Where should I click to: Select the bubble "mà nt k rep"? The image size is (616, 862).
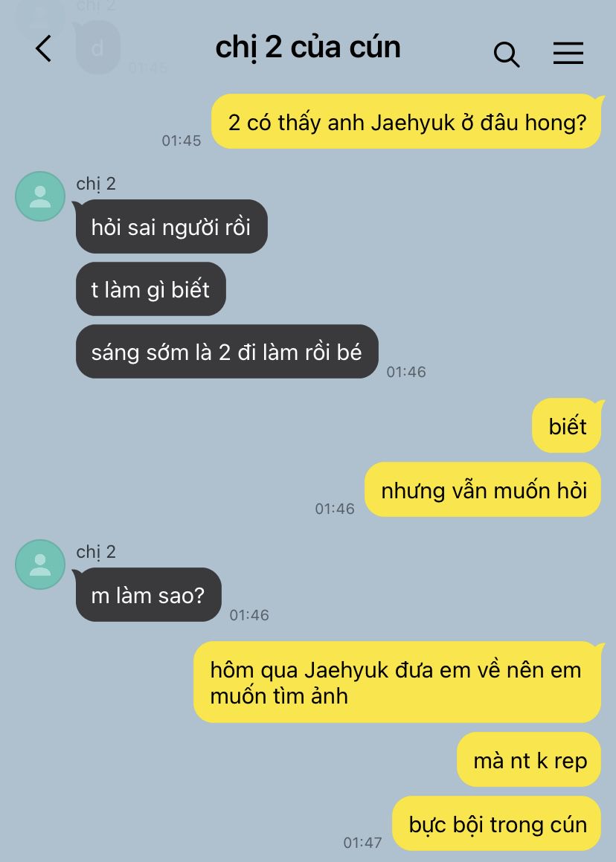[529, 760]
